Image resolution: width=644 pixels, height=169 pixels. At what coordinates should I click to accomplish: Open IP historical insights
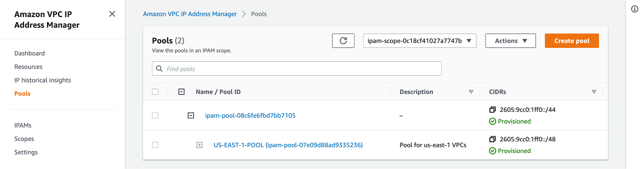point(43,80)
